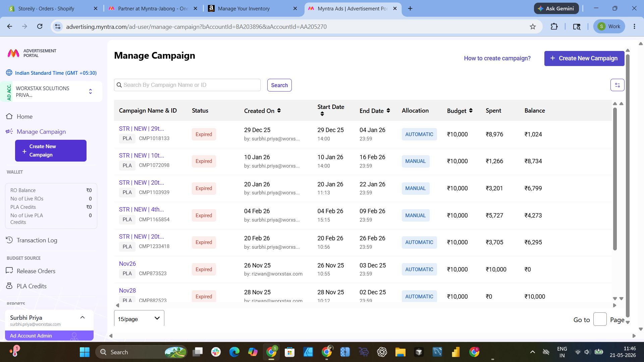Click the timezone globe icon
The image size is (644, 362).
click(9, 73)
